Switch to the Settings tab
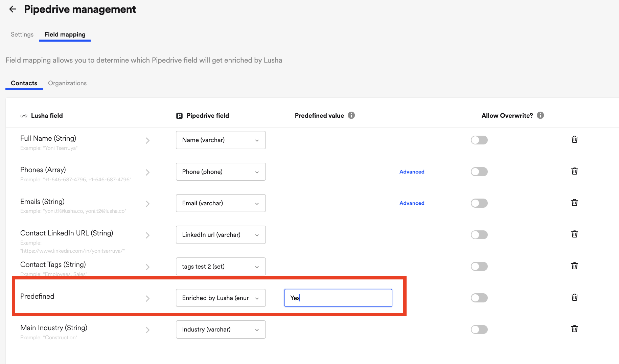 coord(22,35)
